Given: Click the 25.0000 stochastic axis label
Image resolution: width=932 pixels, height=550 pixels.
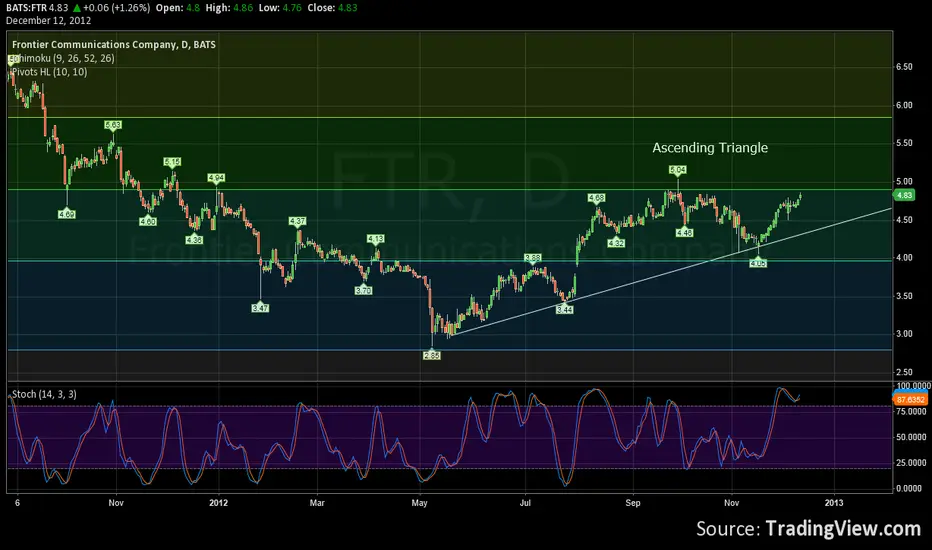Looking at the screenshot, I should tap(911, 463).
